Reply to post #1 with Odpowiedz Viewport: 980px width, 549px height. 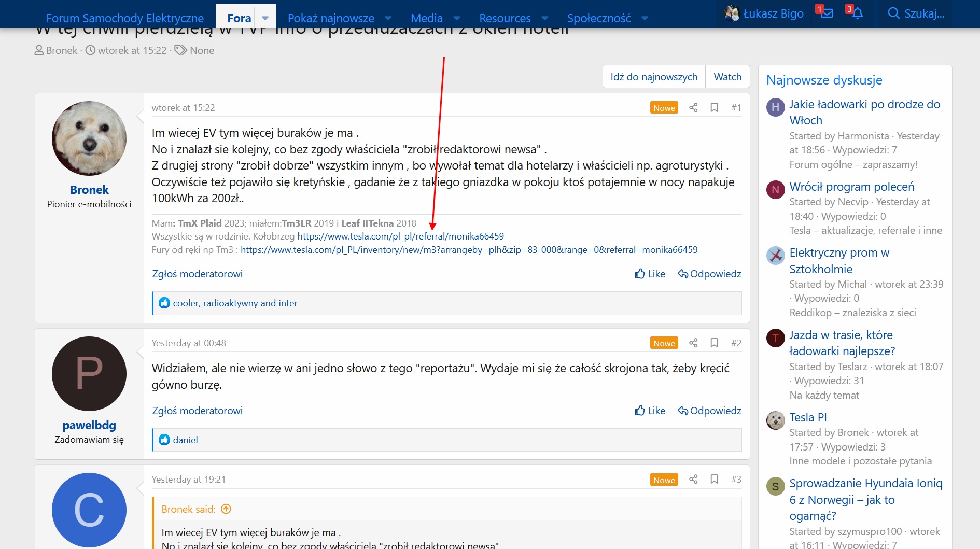(709, 274)
